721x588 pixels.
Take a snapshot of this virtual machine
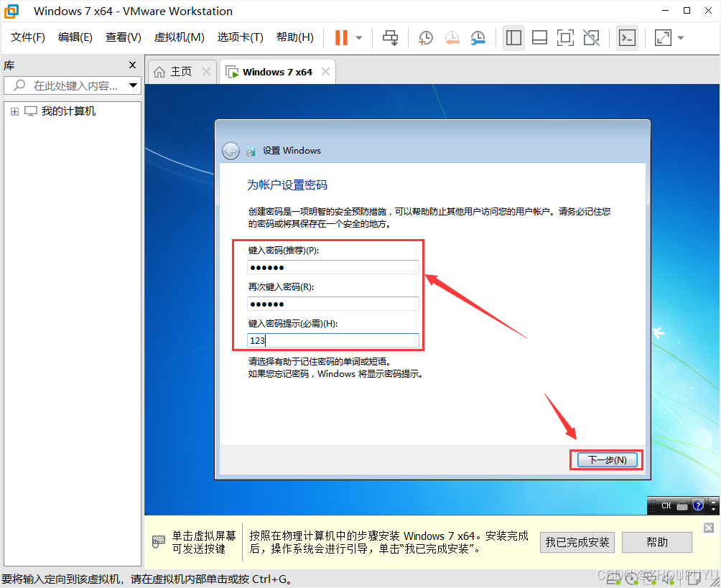(x=426, y=38)
